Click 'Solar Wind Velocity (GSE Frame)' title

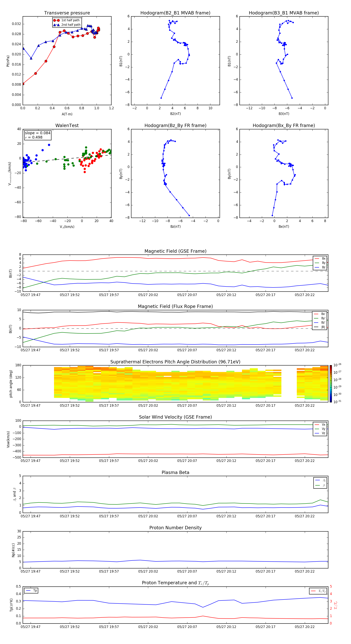175,417
